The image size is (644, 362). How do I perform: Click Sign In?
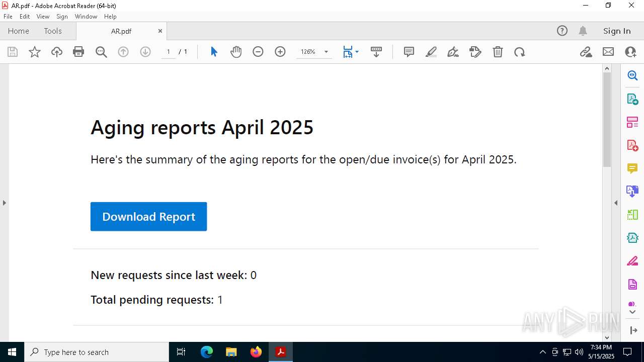tap(617, 31)
